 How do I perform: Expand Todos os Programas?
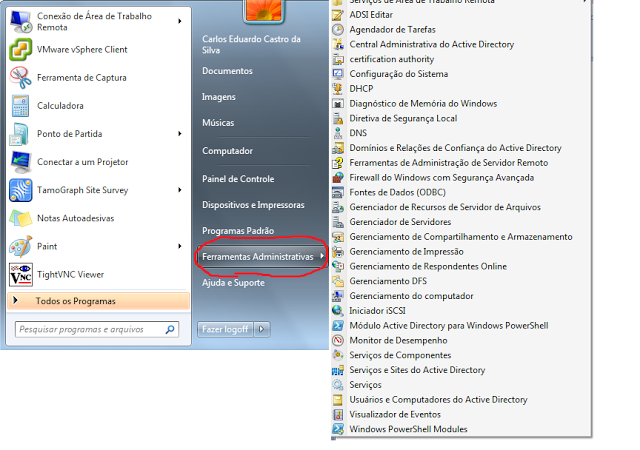click(98, 301)
